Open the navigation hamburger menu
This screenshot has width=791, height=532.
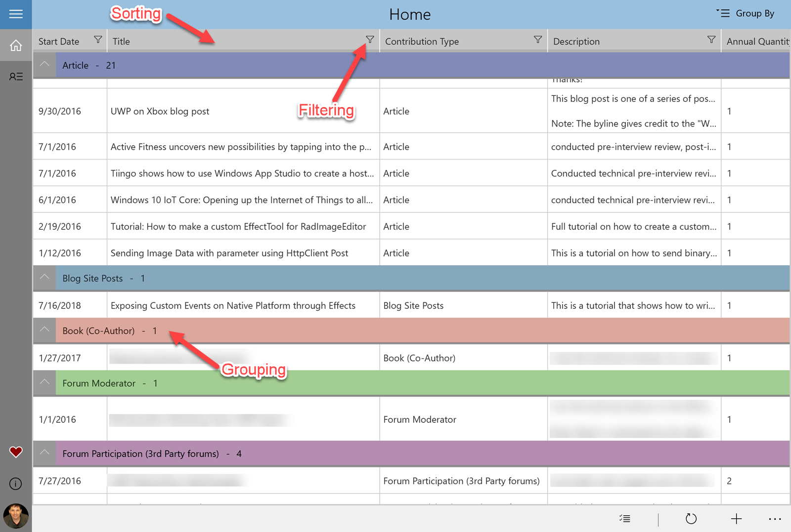click(15, 14)
